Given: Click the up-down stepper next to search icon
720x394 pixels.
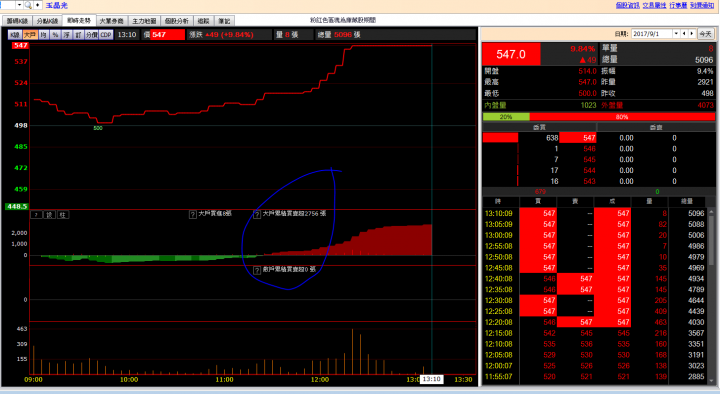Looking at the screenshot, I should tap(38, 5).
